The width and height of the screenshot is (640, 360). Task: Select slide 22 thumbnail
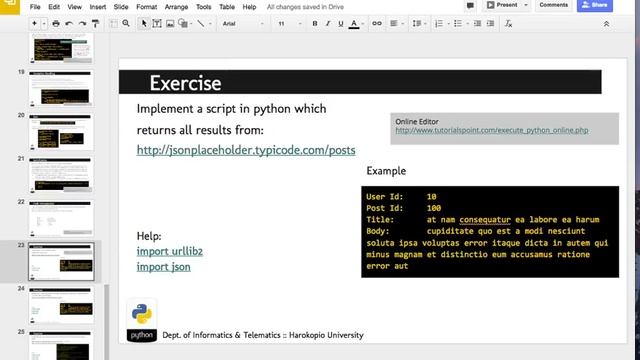pos(61,218)
